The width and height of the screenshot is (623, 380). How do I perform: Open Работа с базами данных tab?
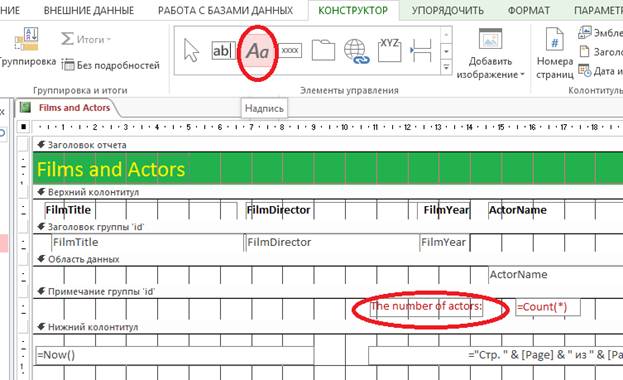pos(225,10)
